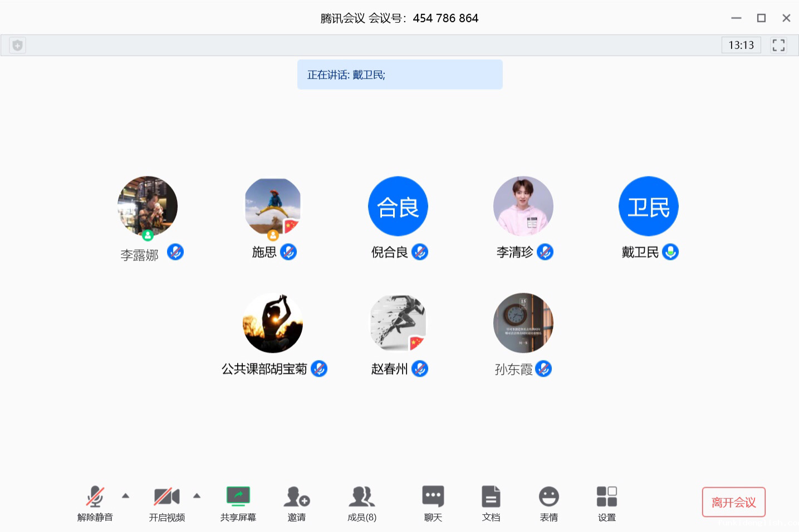Click the 13:13 meeting timer

[741, 45]
